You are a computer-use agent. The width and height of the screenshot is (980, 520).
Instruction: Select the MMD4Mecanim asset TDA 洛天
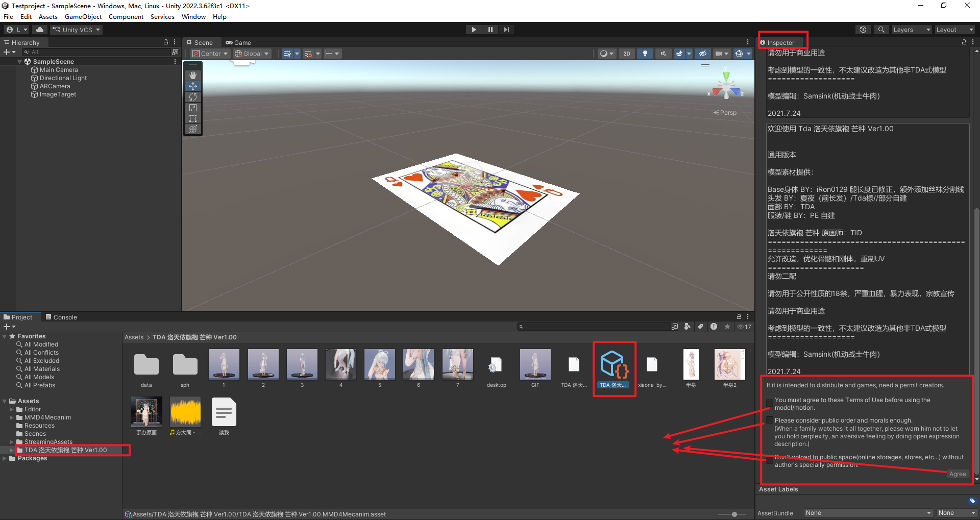pos(614,369)
